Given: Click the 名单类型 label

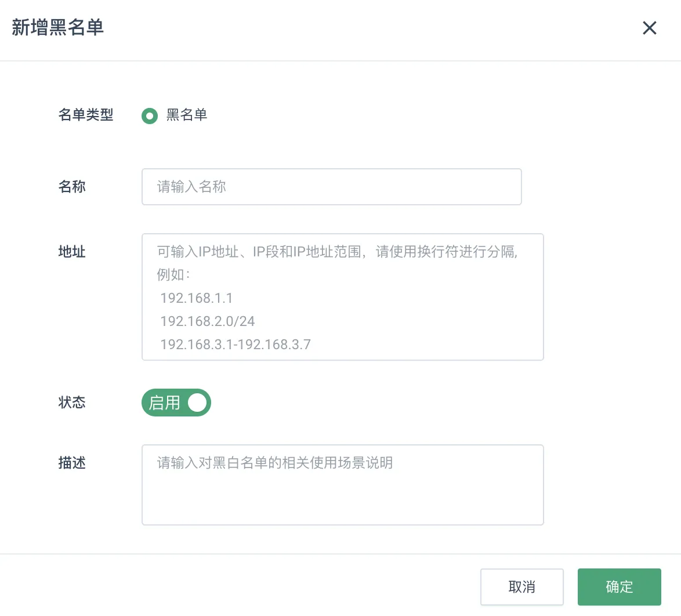Looking at the screenshot, I should [85, 115].
